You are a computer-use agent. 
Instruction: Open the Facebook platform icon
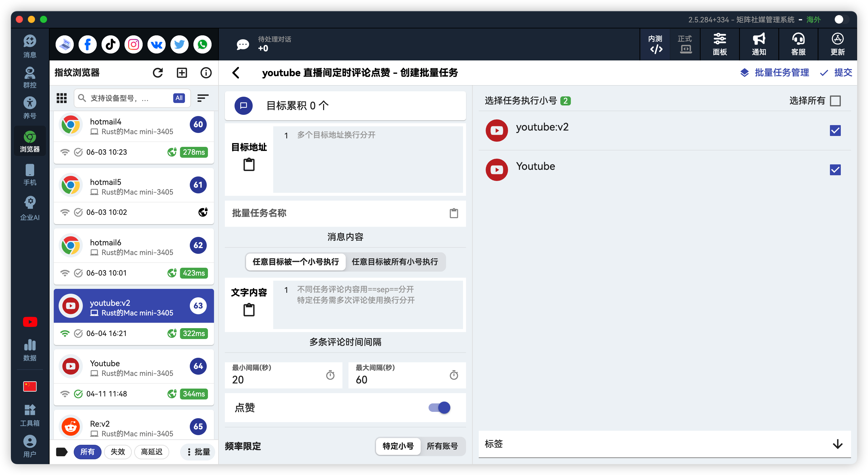pyautogui.click(x=88, y=44)
